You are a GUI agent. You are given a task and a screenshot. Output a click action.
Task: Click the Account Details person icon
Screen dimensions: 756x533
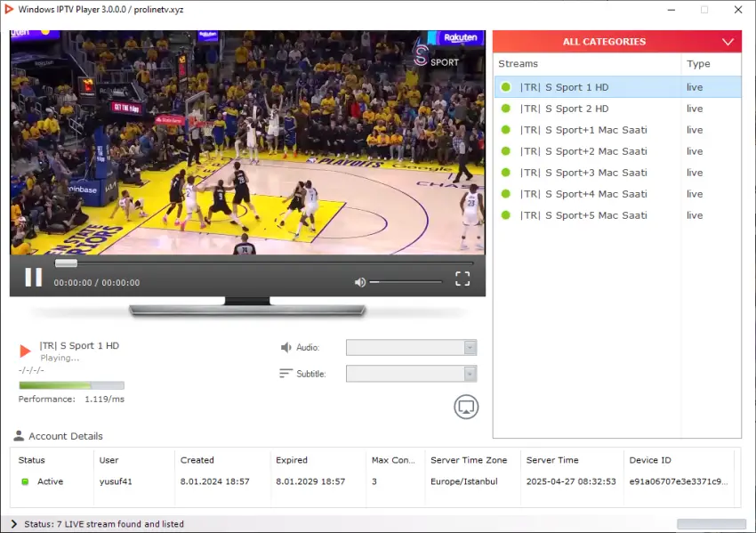tap(19, 435)
